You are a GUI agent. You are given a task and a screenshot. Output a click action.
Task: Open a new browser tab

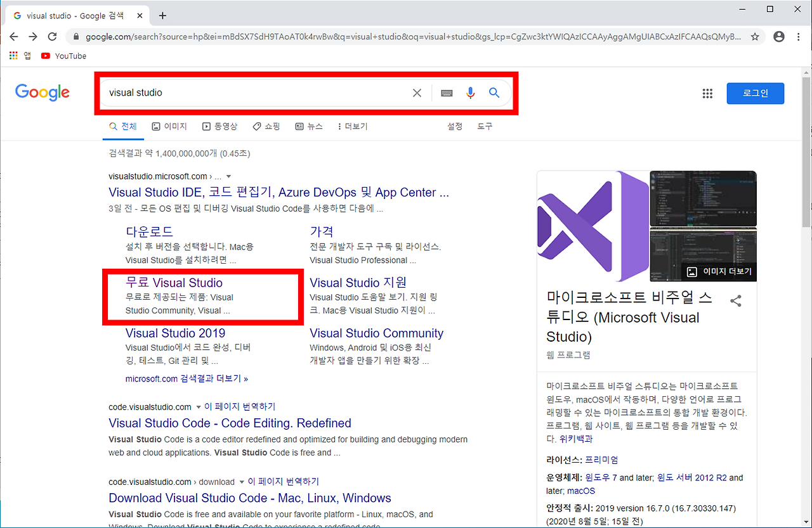[162, 15]
